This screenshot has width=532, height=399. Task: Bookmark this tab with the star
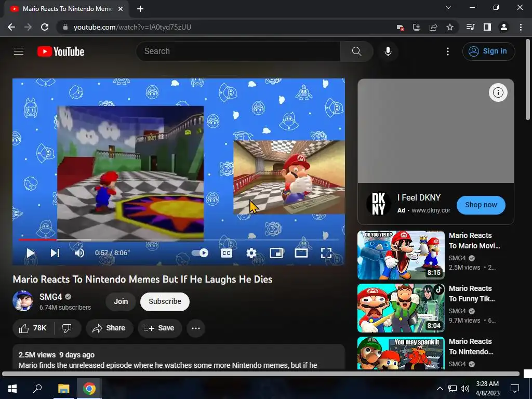pyautogui.click(x=450, y=27)
